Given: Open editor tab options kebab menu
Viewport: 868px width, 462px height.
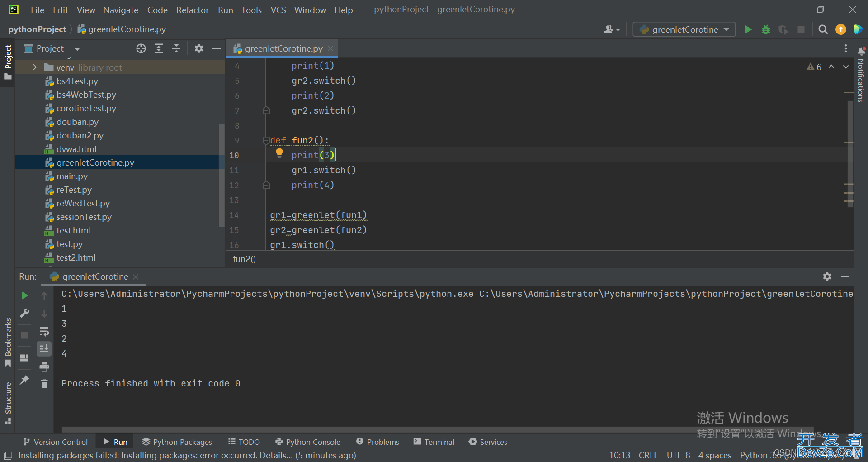Looking at the screenshot, I should pos(845,48).
